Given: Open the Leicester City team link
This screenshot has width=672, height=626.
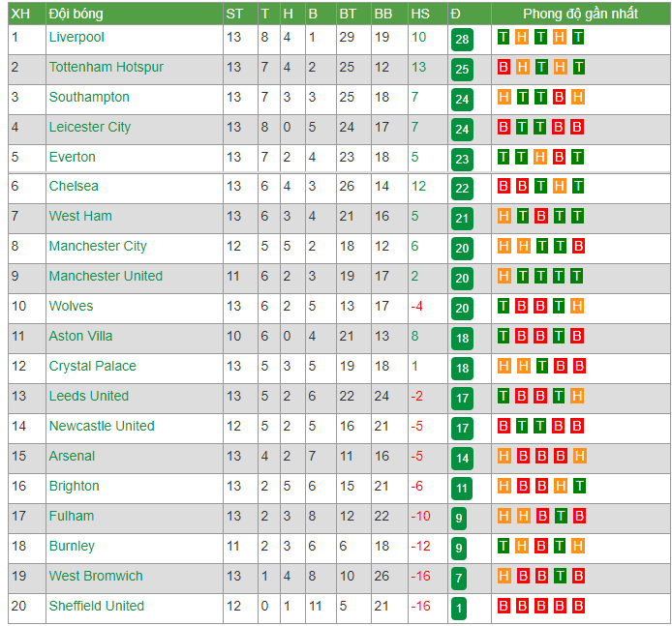Looking at the screenshot, I should pyautogui.click(x=90, y=127).
